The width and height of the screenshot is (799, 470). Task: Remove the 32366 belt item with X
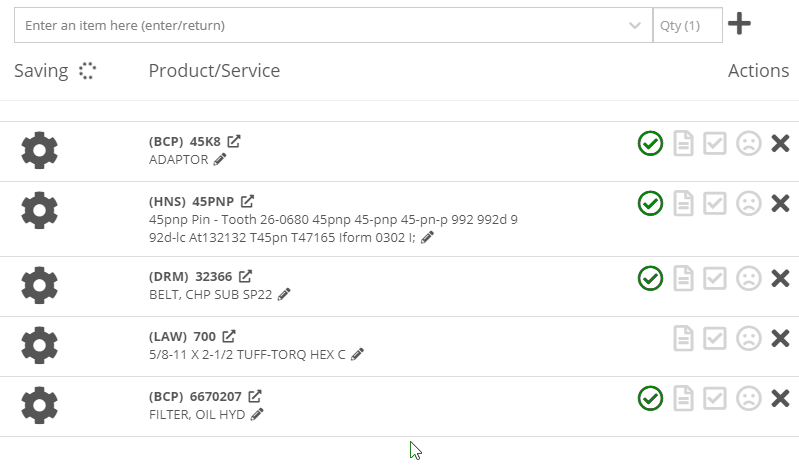780,278
